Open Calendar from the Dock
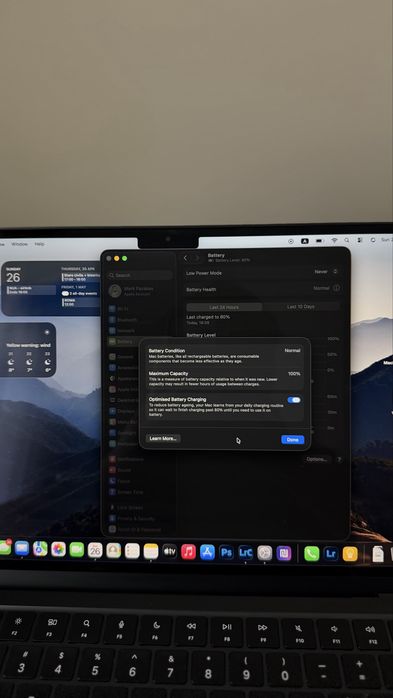The height and width of the screenshot is (698, 393). [x=95, y=550]
